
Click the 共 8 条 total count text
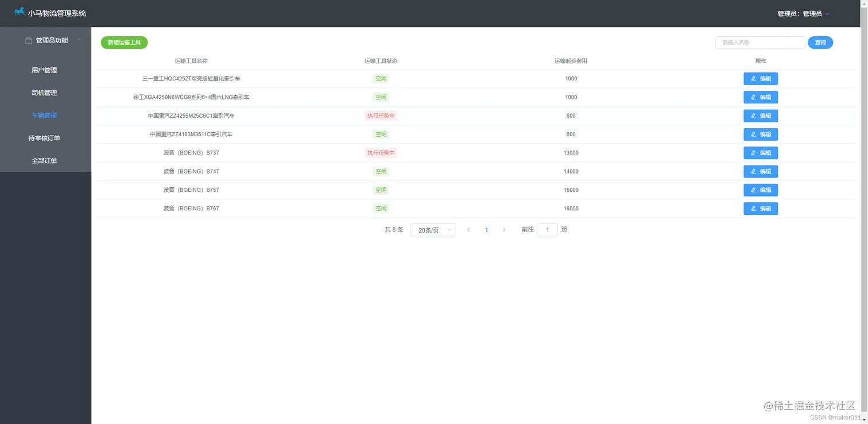pyautogui.click(x=394, y=230)
